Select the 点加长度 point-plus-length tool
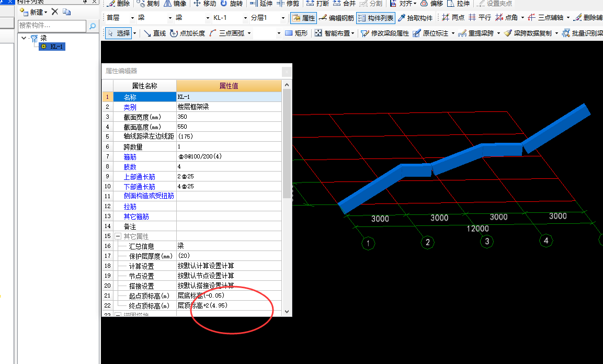This screenshot has width=603, height=364. [x=188, y=33]
